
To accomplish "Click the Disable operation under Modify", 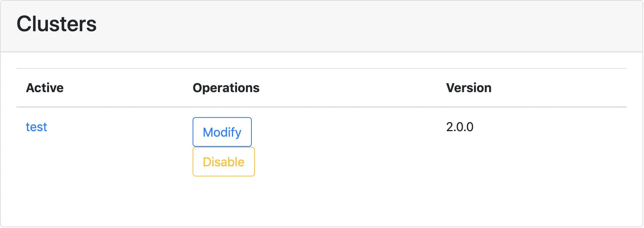I will point(223,162).
